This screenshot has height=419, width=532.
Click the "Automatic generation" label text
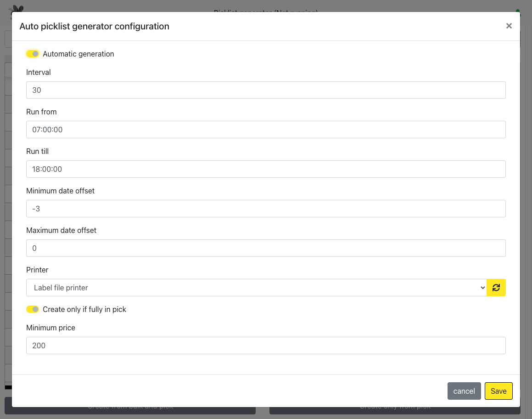coord(78,54)
